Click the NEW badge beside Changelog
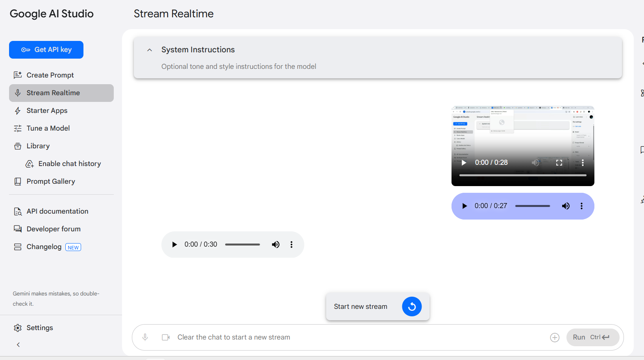 click(x=73, y=247)
